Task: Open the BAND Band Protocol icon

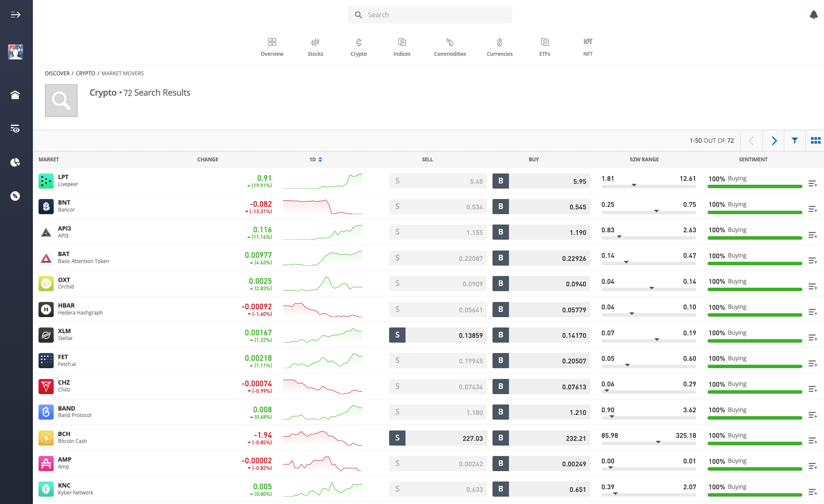Action: [46, 412]
